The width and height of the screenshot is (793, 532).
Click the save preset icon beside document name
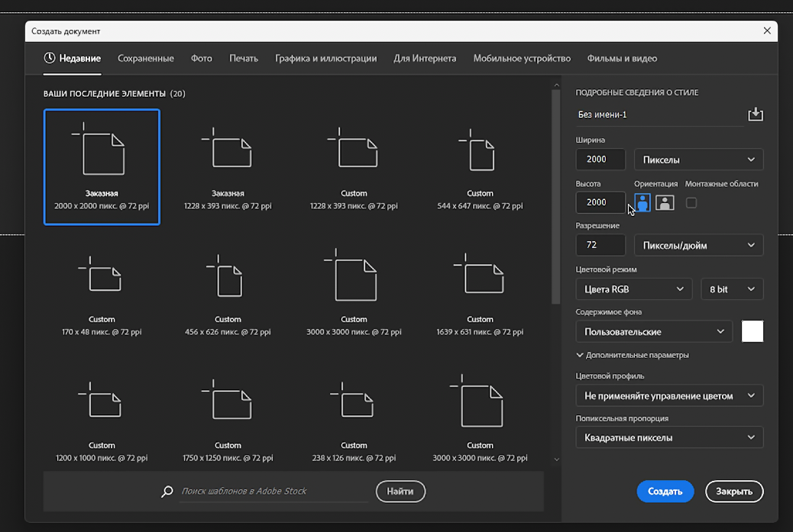pos(755,114)
